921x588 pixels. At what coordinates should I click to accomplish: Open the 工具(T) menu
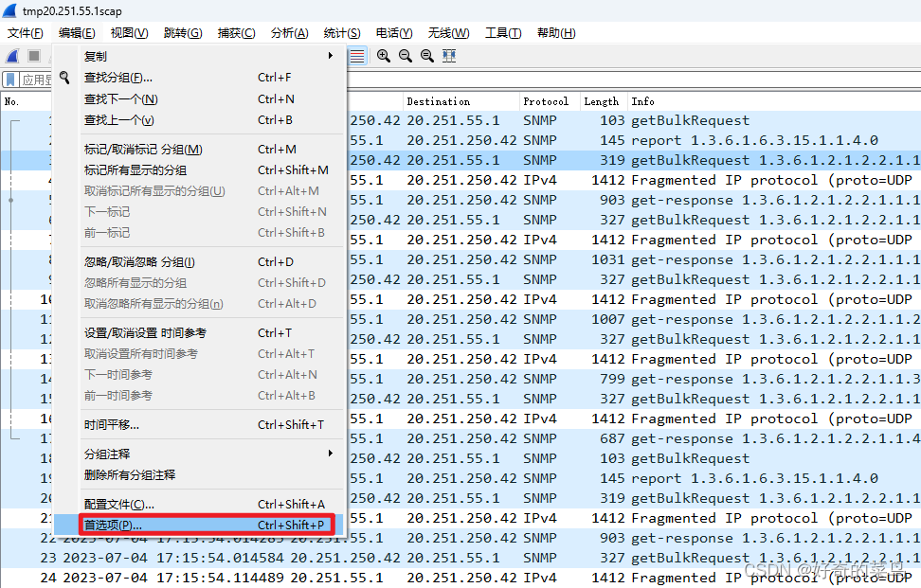503,33
